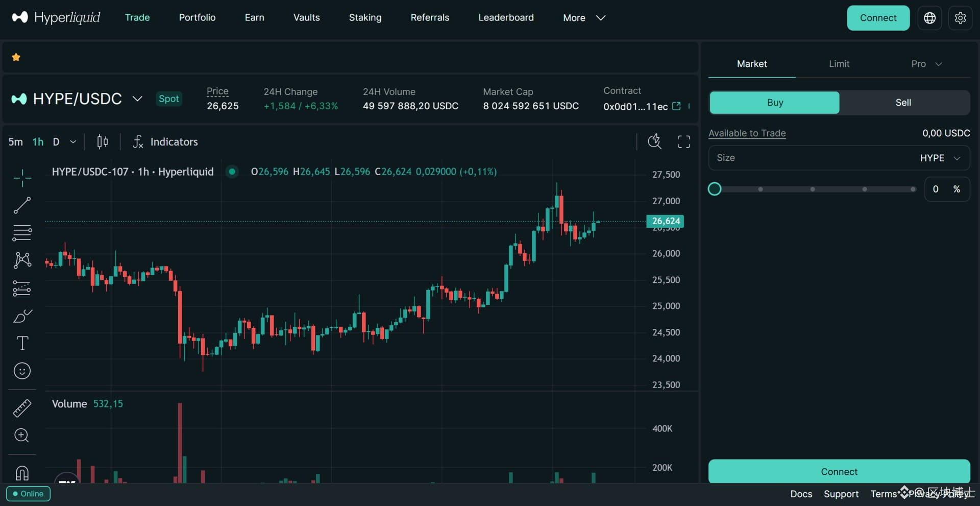This screenshot has height=506, width=980.
Task: Click the top Connect wallet button
Action: 878,18
